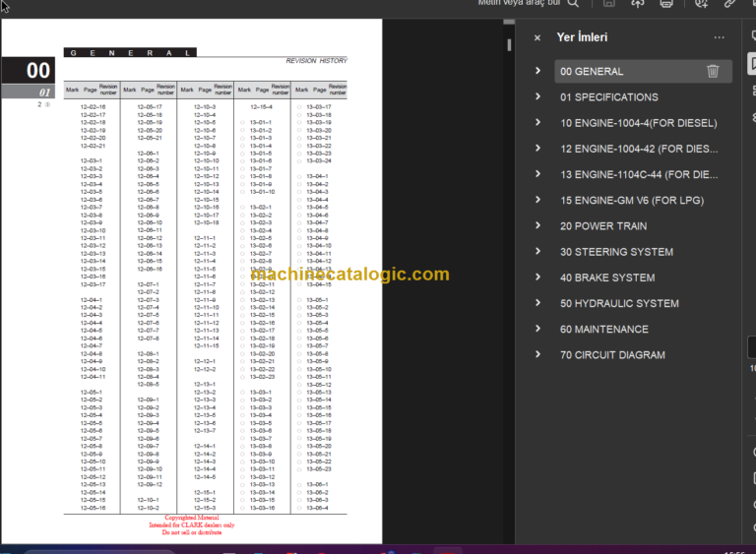756x554 pixels.
Task: Click the '00' section number on the page
Action: pyautogui.click(x=38, y=71)
